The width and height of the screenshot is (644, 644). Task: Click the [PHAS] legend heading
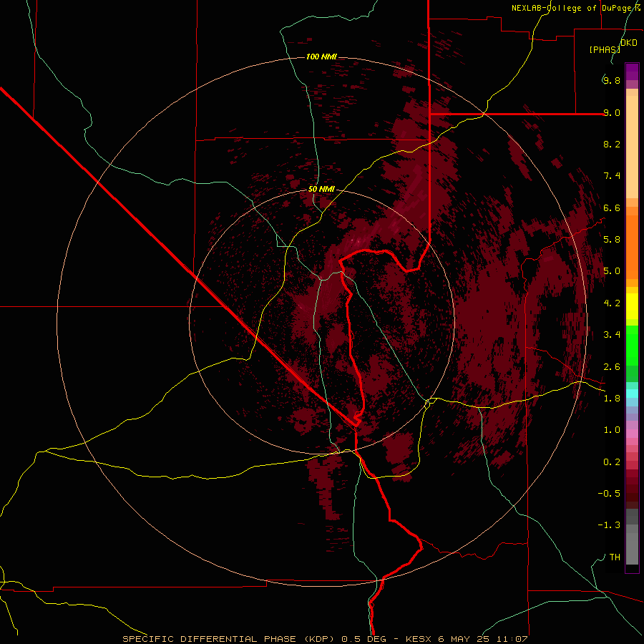[605, 50]
